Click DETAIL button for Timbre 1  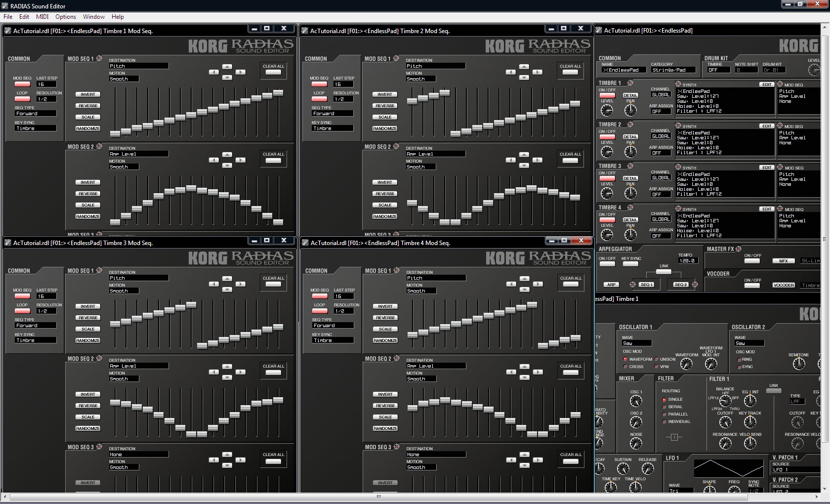coord(630,95)
